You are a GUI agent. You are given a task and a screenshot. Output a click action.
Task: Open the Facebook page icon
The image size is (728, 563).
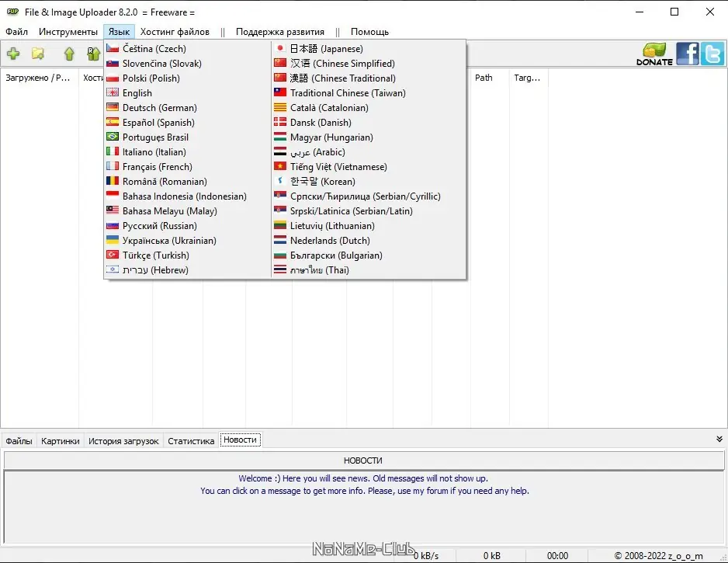click(x=688, y=54)
